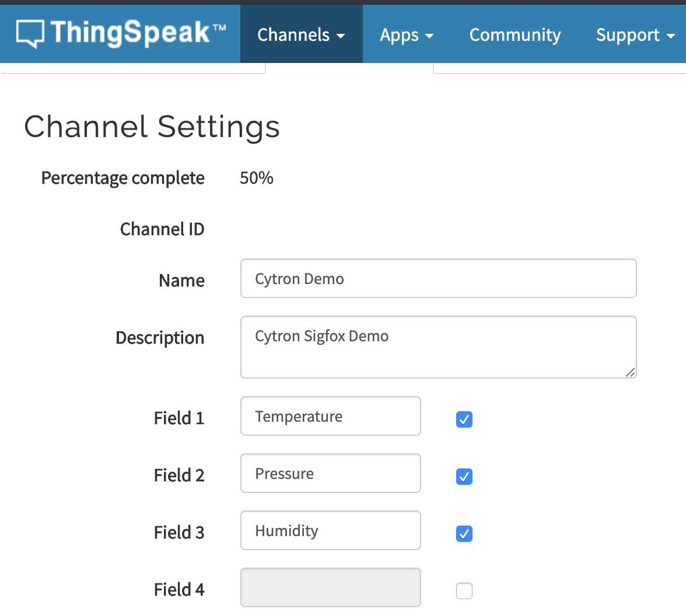Click the Percentage complete label
686x616 pixels.
[123, 178]
